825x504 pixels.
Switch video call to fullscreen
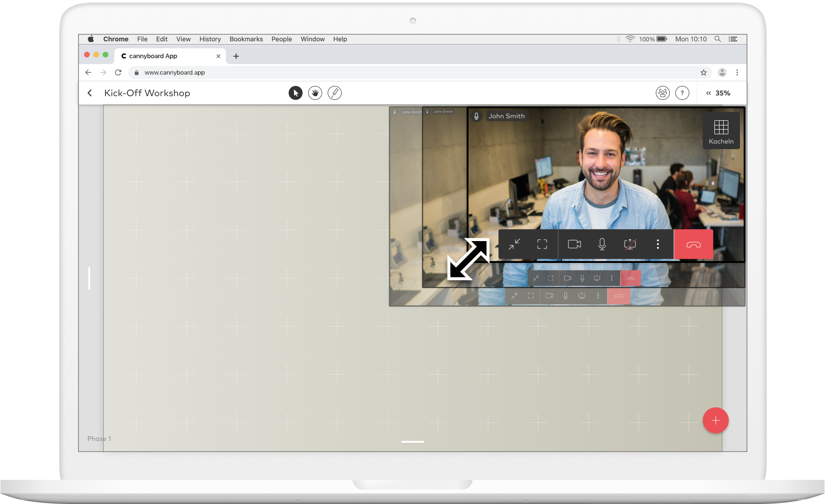542,244
